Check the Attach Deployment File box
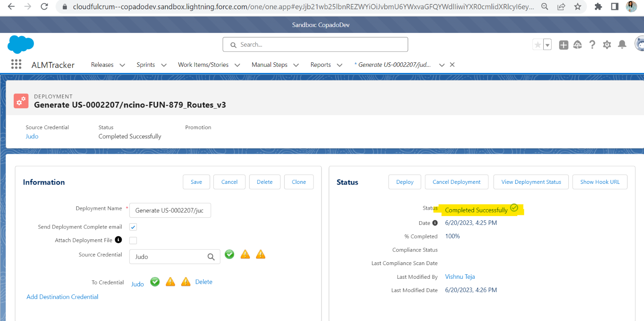Viewport: 644px width, 321px height. 133,240
